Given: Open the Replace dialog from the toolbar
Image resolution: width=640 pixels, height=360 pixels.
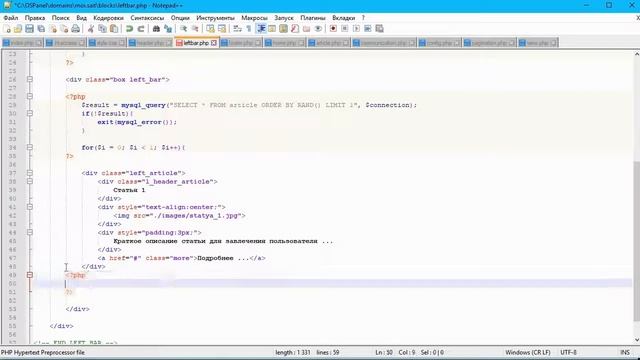Looking at the screenshot, I should pos(168,29).
